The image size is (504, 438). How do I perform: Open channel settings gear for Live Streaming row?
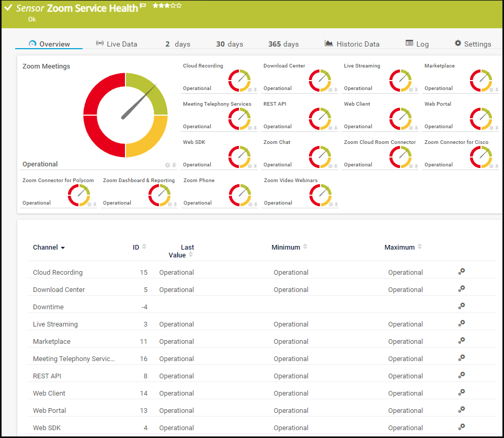462,323
